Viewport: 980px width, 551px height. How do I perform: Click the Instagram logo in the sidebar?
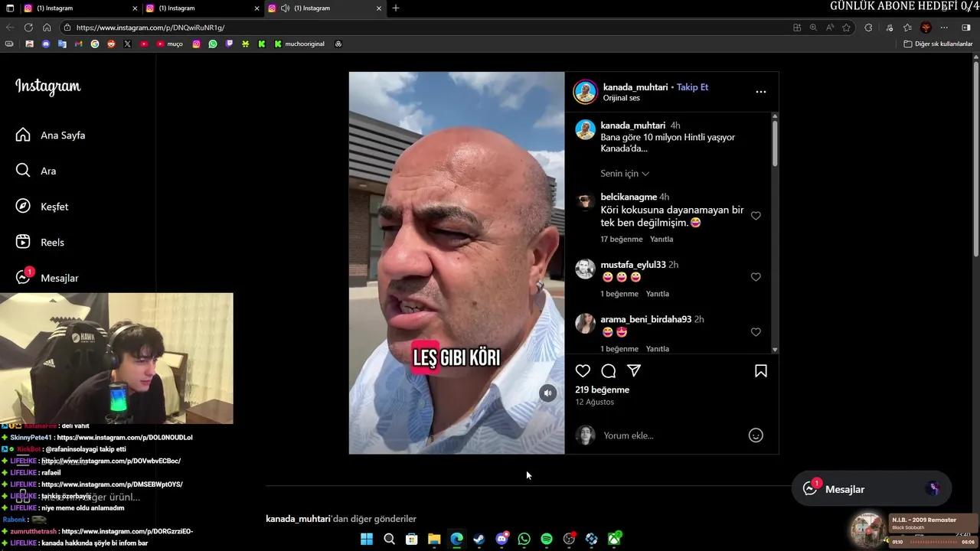(x=48, y=86)
